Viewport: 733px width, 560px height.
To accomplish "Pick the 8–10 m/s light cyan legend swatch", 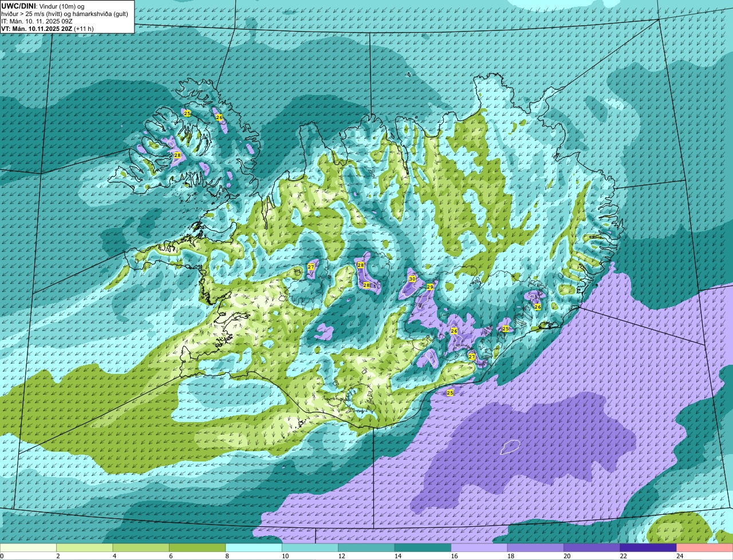I will point(254,547).
